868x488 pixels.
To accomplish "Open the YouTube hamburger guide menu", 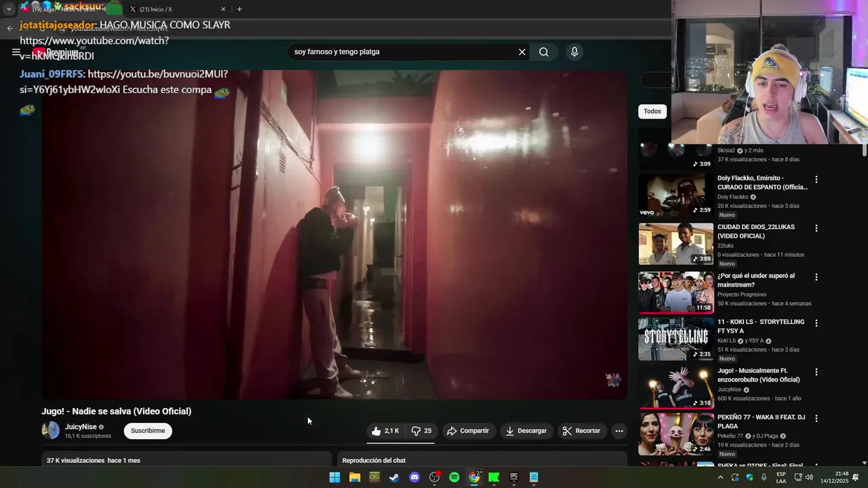I will (16, 52).
